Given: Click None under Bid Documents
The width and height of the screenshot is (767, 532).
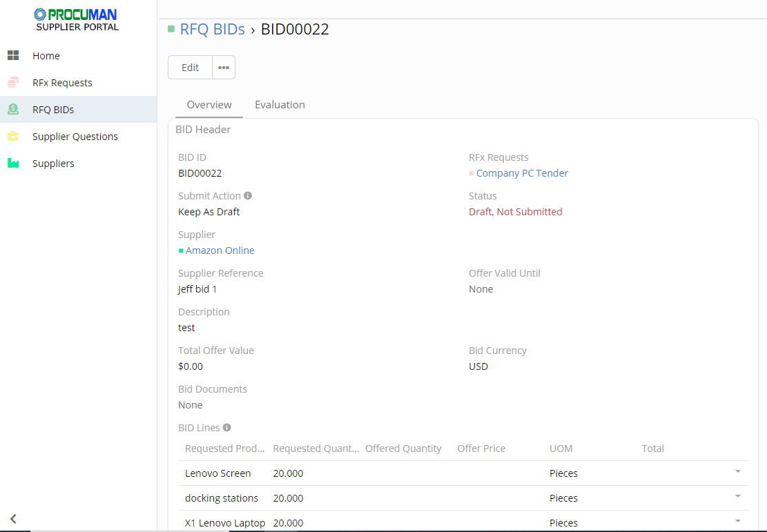Looking at the screenshot, I should [x=191, y=405].
